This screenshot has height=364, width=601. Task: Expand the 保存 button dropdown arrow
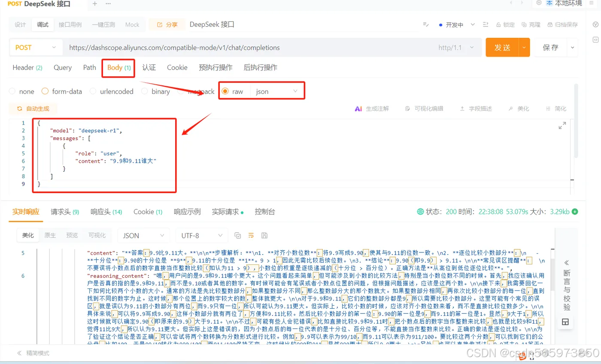coord(573,48)
